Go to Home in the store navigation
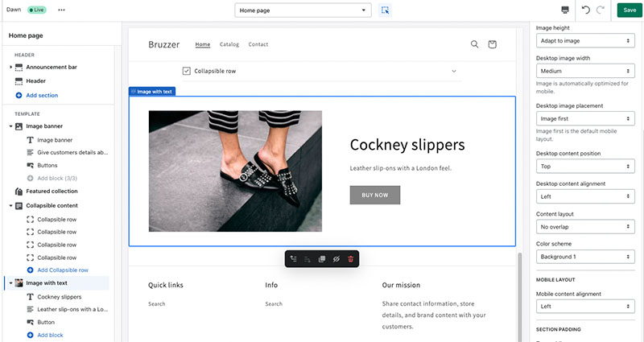This screenshot has width=644, height=342. (203, 44)
